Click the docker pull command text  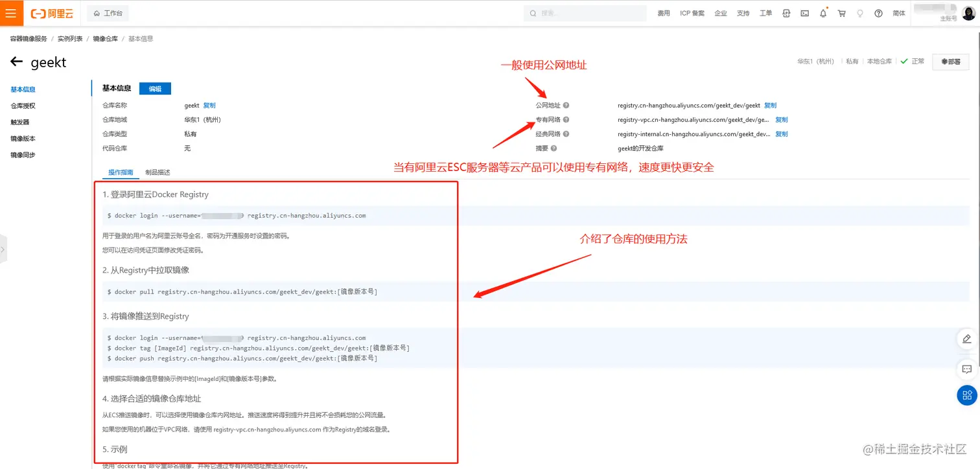pos(242,292)
